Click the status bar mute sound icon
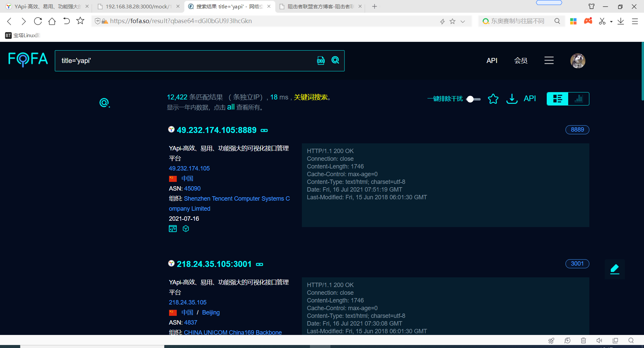 pyautogui.click(x=599, y=341)
